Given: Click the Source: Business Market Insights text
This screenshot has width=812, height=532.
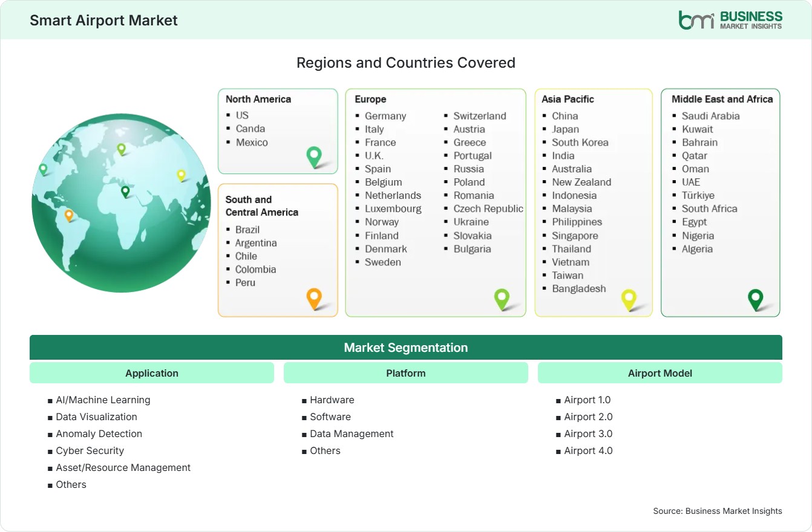Looking at the screenshot, I should point(718,511).
